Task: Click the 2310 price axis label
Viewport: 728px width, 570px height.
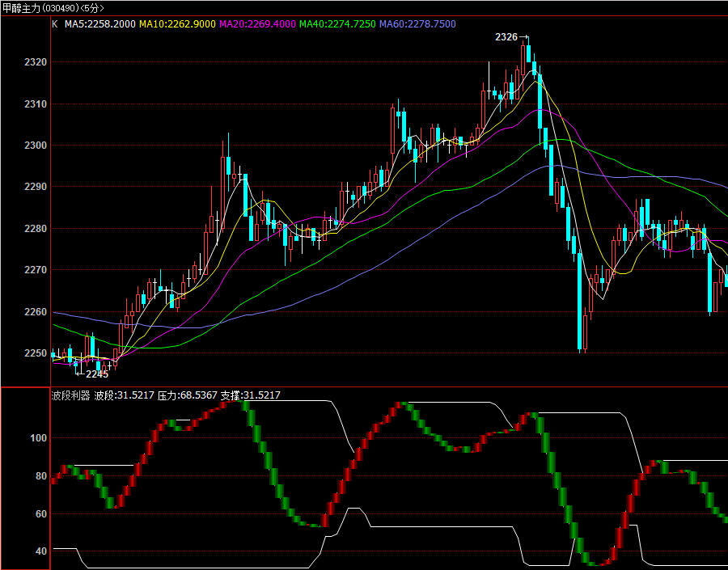Action: [x=36, y=104]
